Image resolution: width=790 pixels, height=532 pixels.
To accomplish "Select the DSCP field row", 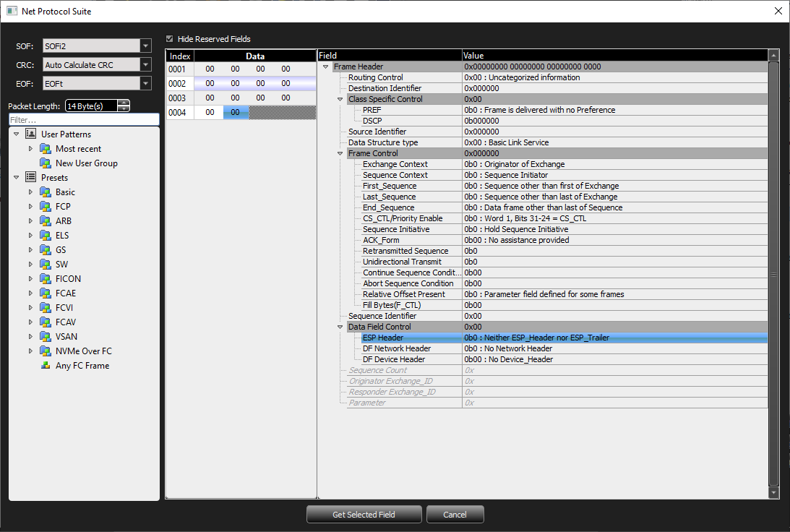I will click(x=564, y=121).
